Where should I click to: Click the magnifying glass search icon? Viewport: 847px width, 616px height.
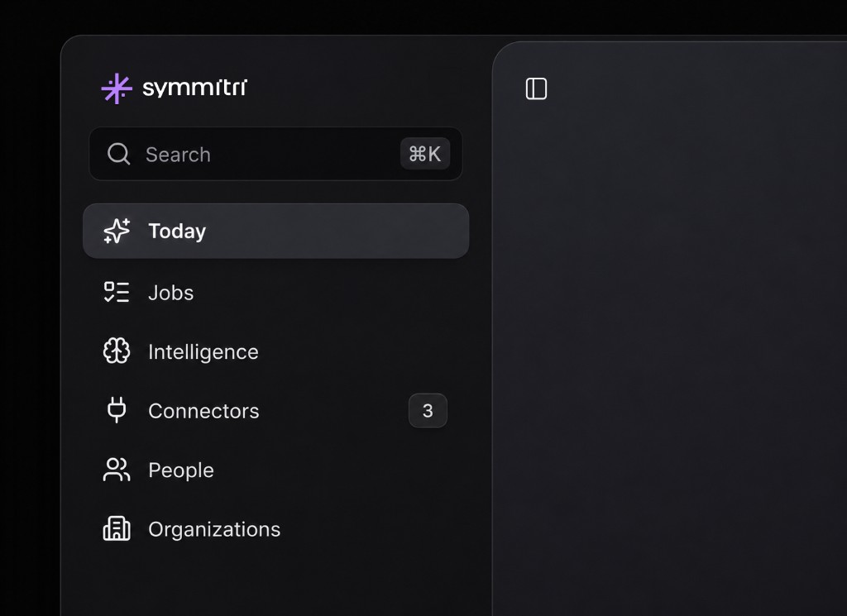(119, 154)
